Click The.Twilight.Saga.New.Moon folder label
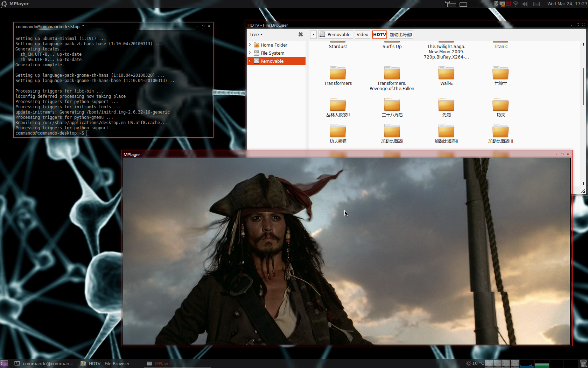 (x=446, y=52)
